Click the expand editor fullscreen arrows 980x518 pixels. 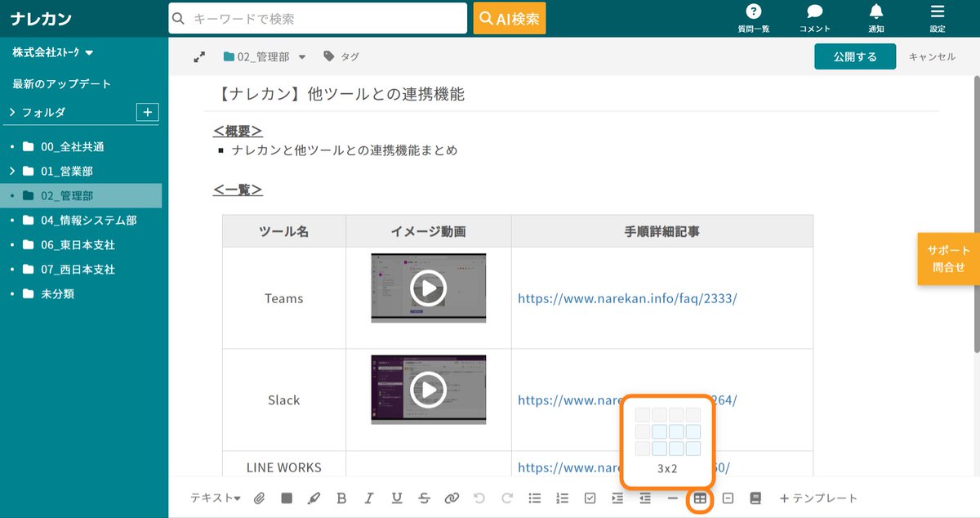[x=199, y=57]
